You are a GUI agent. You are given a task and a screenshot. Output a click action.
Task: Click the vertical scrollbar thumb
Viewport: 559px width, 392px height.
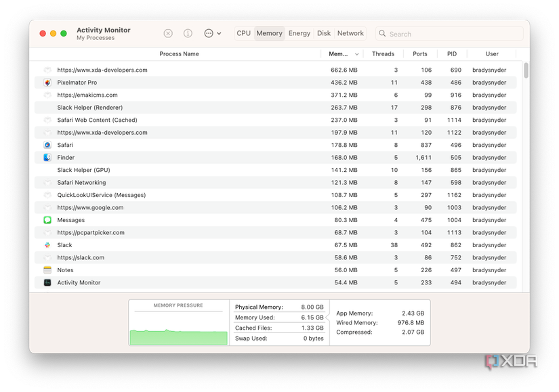pos(526,70)
